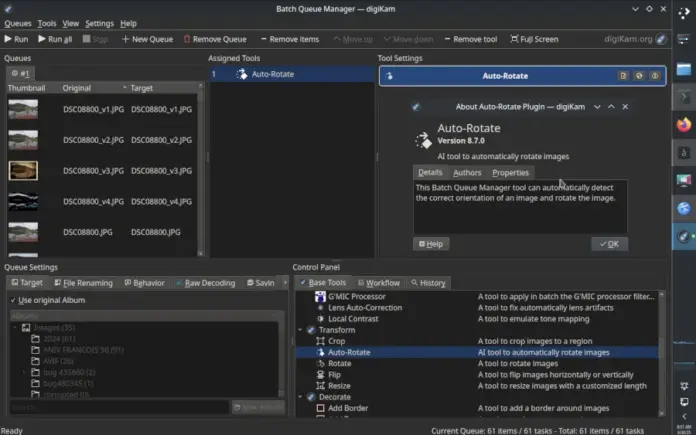Click Remove items in toolbar
Screen dimensions: 696x435
point(289,39)
